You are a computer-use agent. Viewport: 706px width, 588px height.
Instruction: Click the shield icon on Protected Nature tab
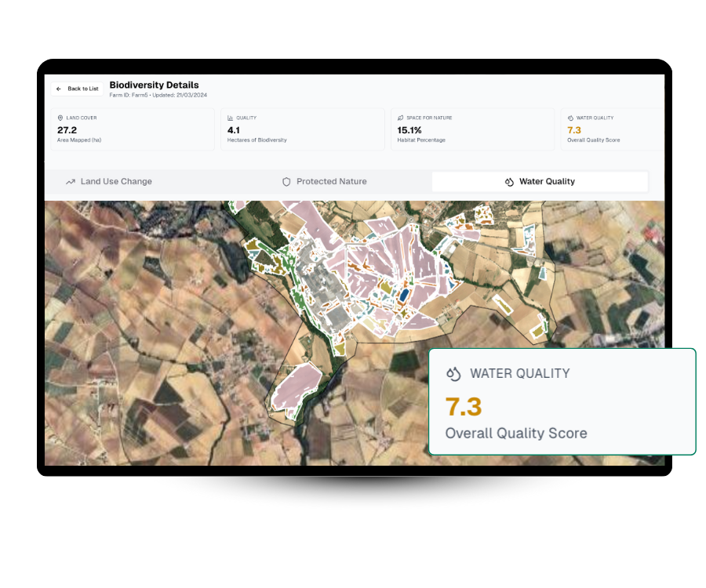click(286, 181)
